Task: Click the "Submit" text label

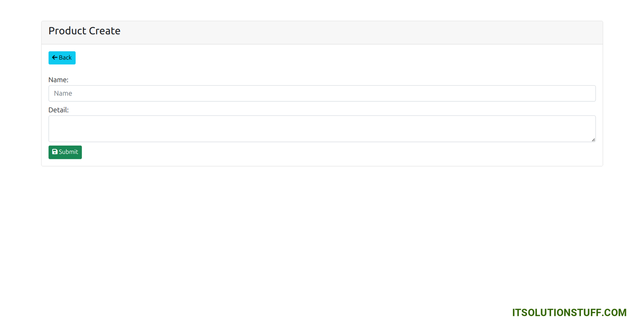Action: (x=68, y=152)
